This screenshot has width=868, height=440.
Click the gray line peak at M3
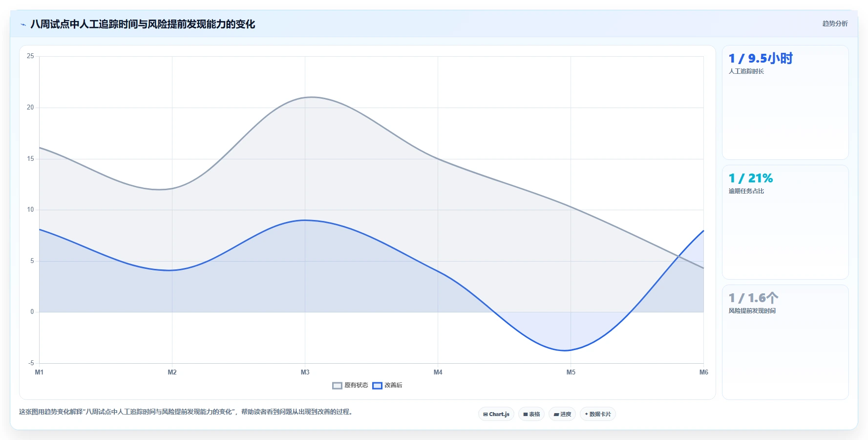[305, 97]
